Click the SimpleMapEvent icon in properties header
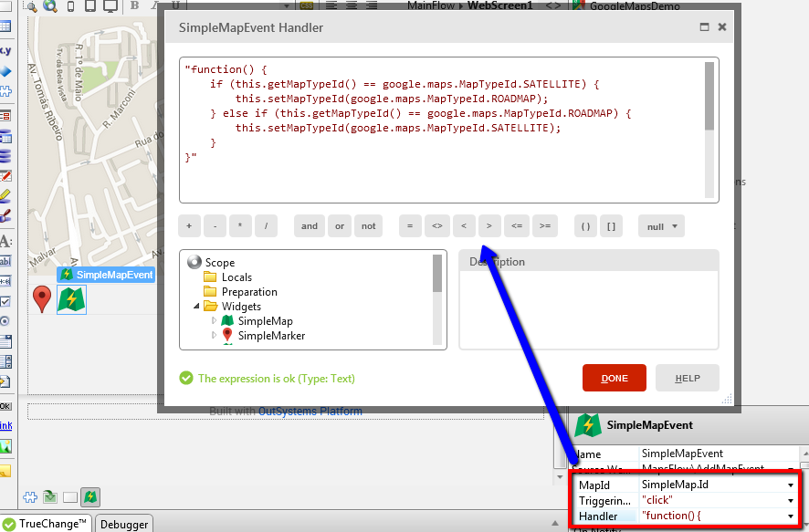 pyautogui.click(x=589, y=425)
